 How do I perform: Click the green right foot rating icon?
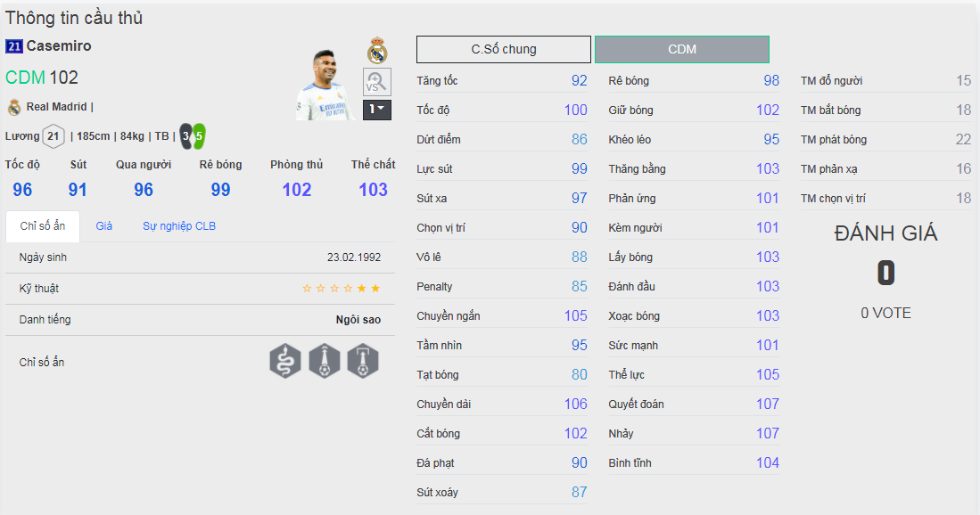(199, 136)
